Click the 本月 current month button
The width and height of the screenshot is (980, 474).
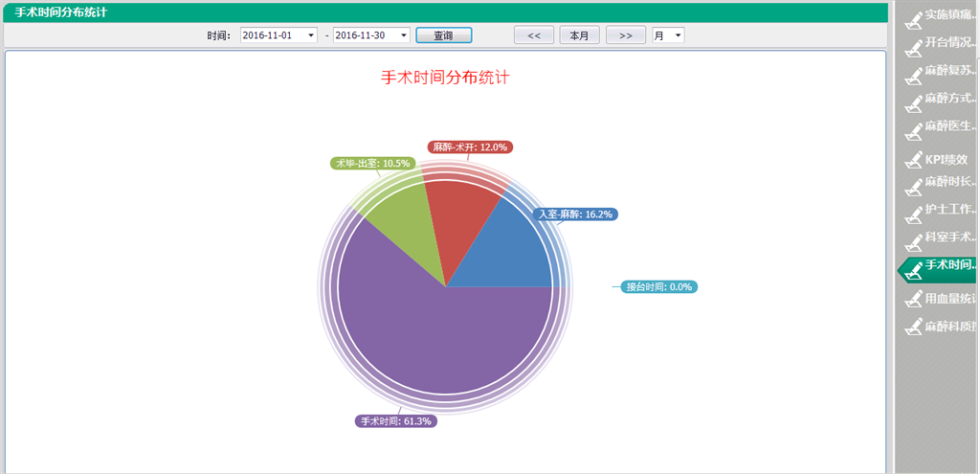point(579,35)
